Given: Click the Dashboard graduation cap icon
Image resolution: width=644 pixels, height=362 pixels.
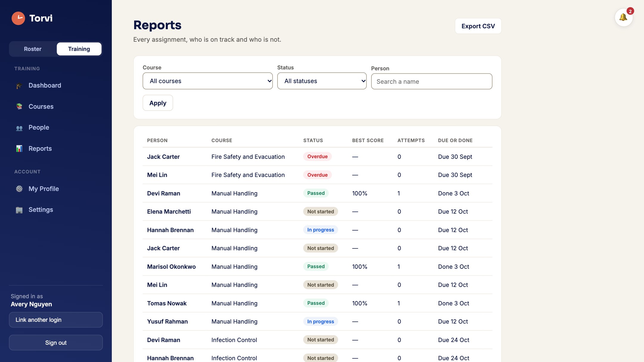Looking at the screenshot, I should point(19,86).
